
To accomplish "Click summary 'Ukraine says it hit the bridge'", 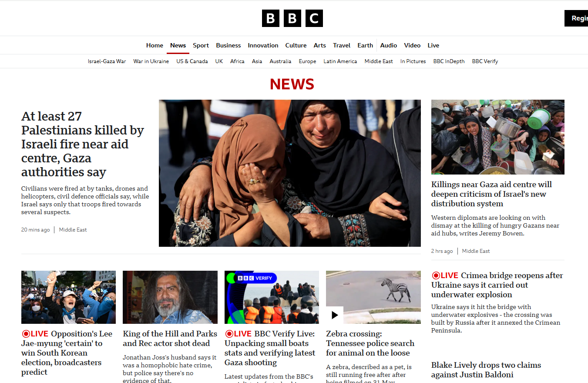I will click(x=496, y=319).
